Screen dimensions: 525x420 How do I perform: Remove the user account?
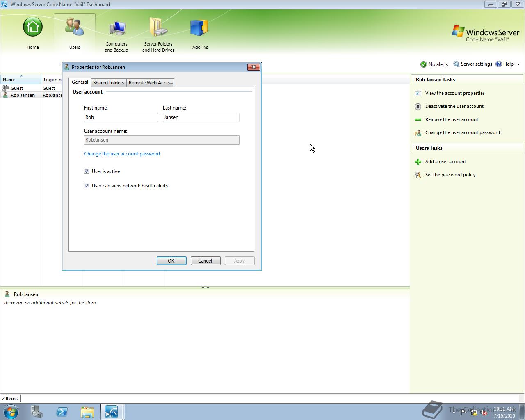pos(452,119)
